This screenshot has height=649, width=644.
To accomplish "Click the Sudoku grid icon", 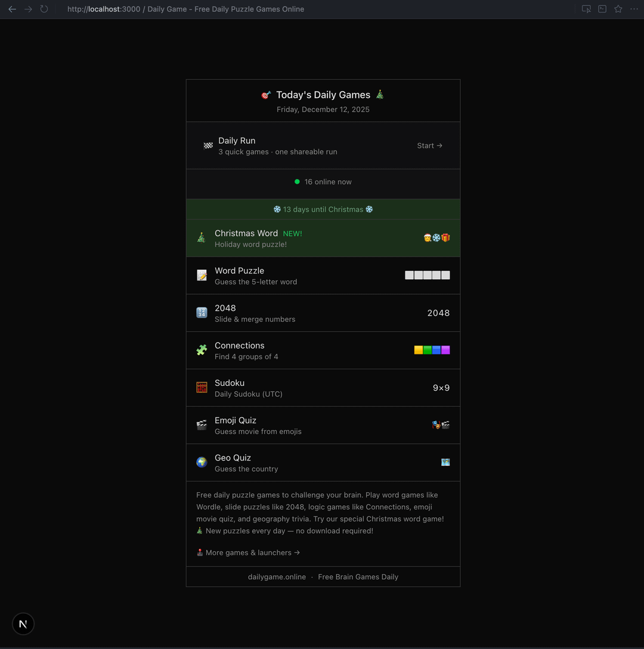I will coord(202,388).
